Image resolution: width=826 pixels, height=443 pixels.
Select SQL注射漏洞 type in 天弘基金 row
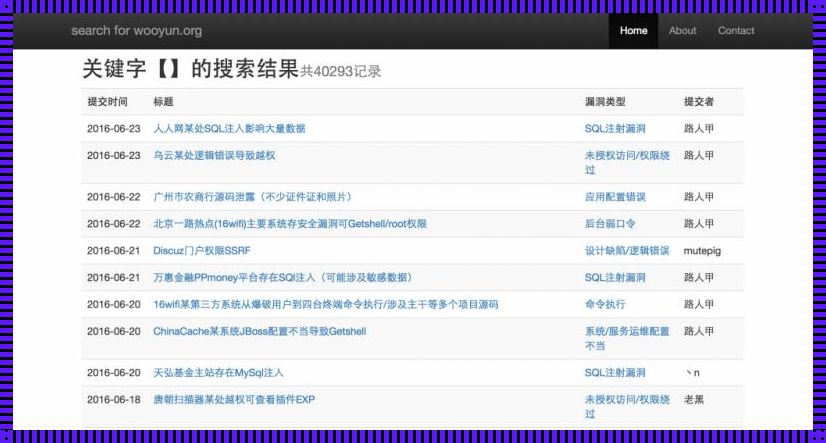tap(615, 373)
